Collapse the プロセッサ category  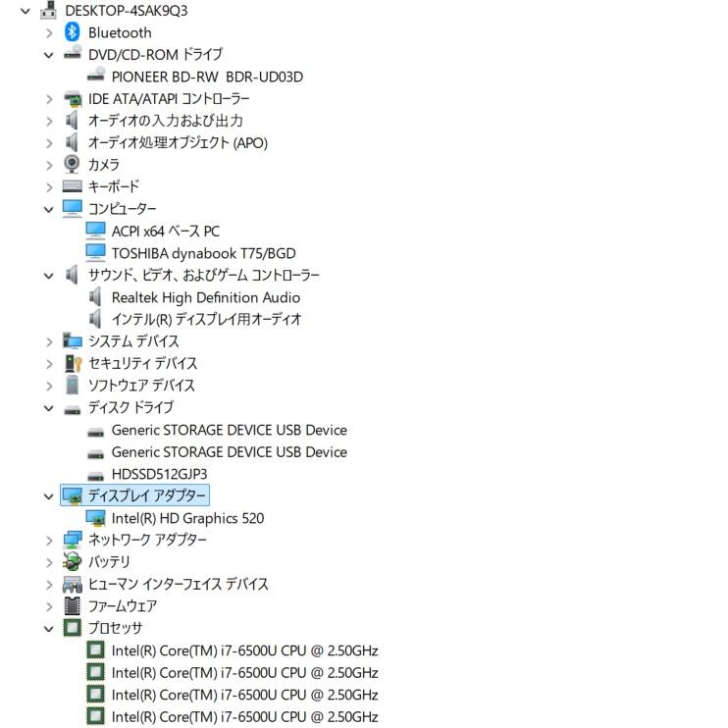click(x=49, y=629)
